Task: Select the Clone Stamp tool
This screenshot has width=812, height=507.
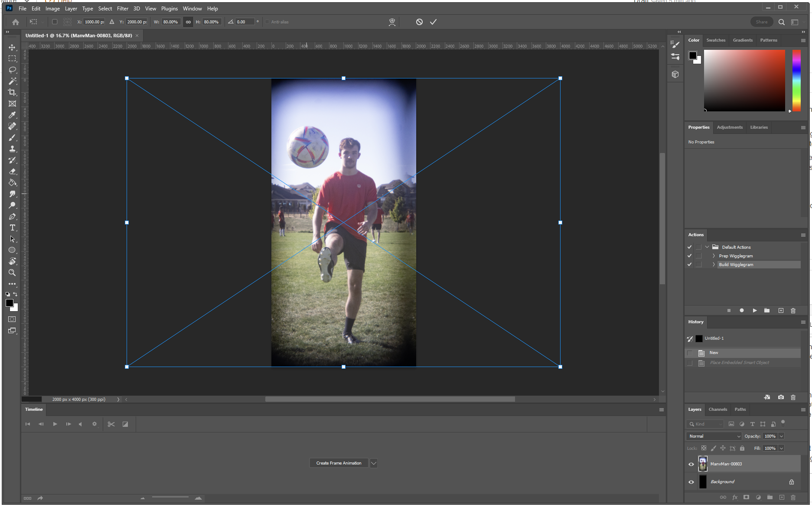Action: 12,149
